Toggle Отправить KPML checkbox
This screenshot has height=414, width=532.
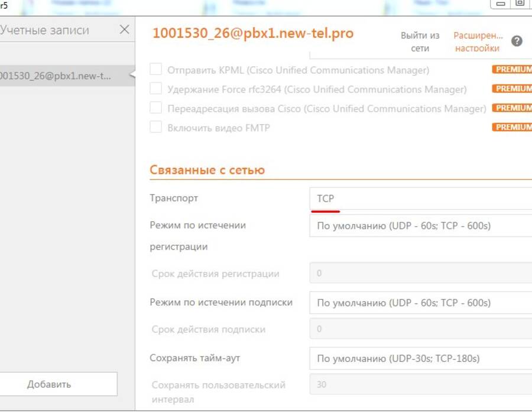(155, 69)
